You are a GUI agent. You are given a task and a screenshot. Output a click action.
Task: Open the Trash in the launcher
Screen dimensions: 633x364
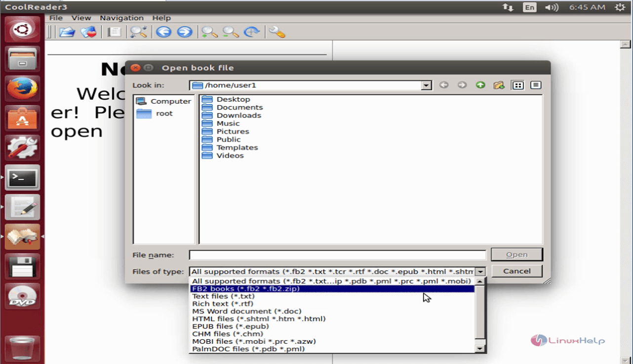tap(22, 349)
